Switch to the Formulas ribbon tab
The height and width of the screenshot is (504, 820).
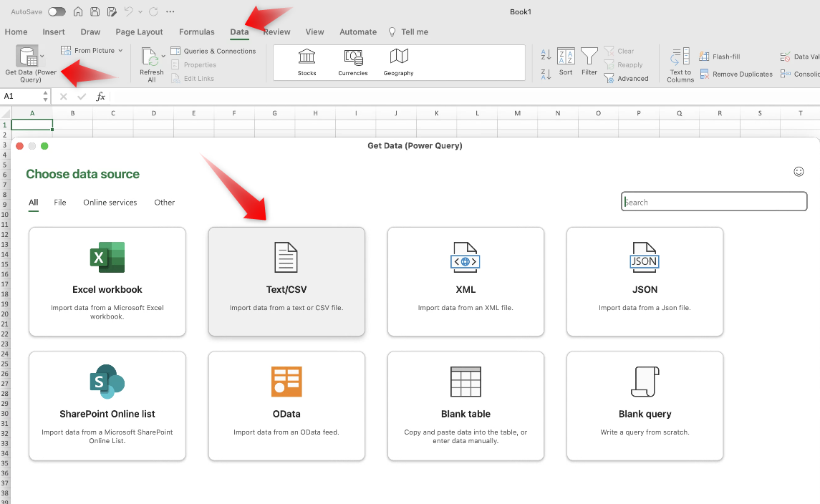pos(197,32)
